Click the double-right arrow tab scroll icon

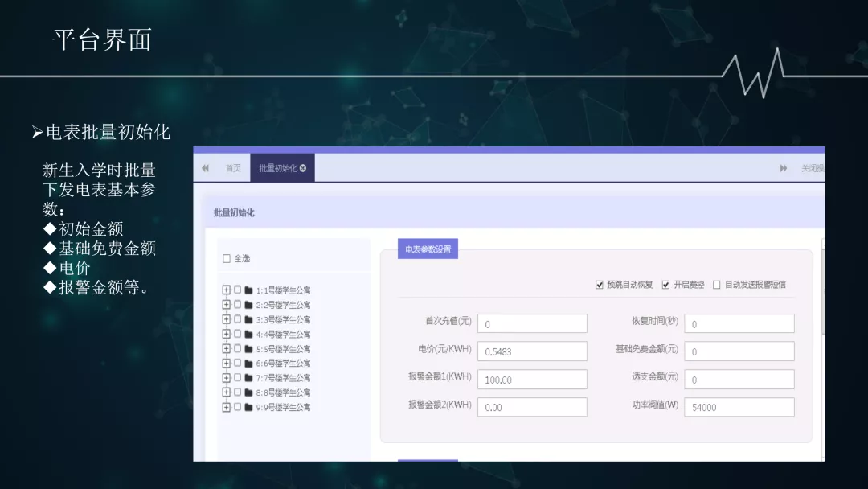(x=782, y=167)
